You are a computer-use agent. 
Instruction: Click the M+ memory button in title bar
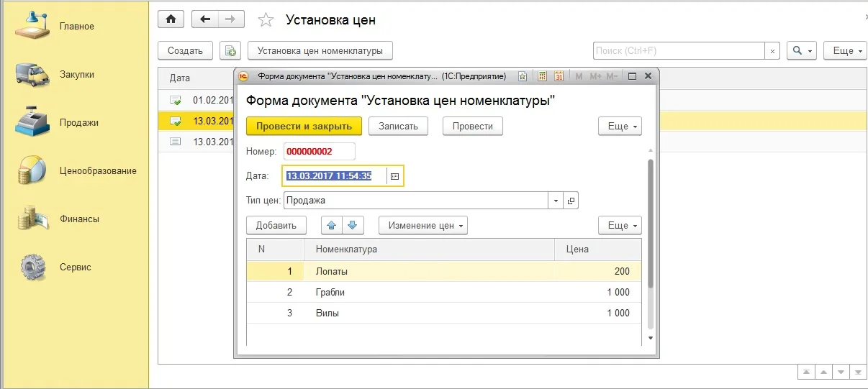(595, 76)
